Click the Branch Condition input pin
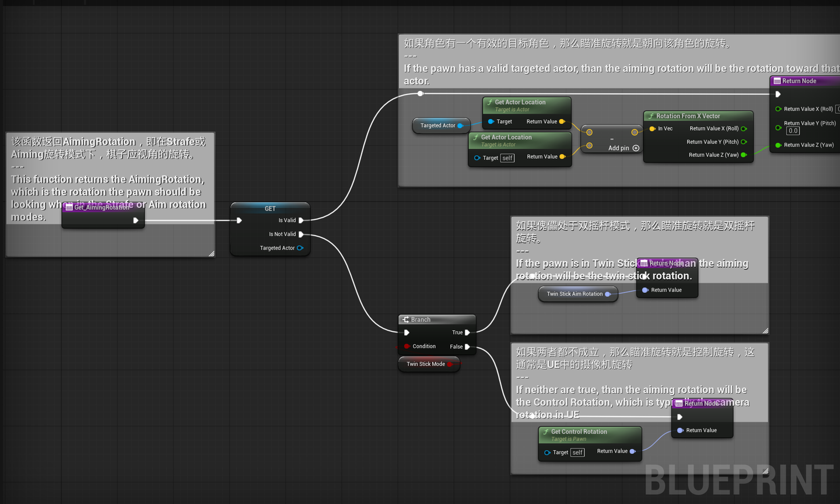 click(407, 346)
